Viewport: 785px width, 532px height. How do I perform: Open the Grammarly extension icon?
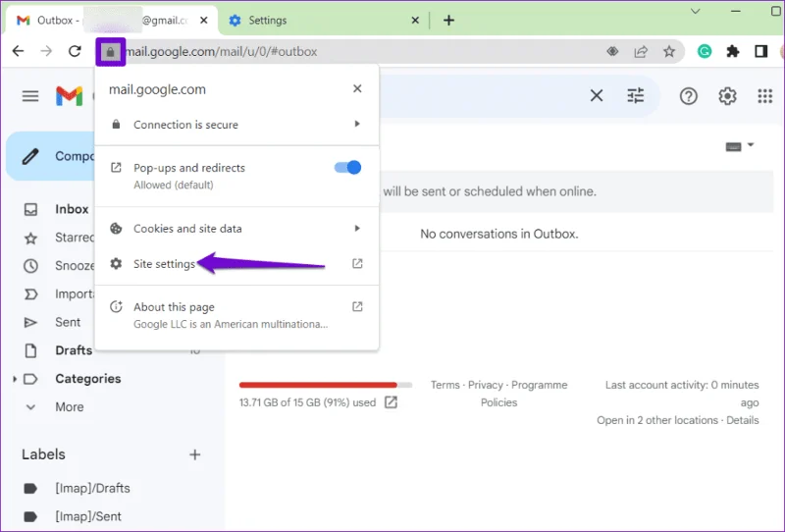click(705, 51)
